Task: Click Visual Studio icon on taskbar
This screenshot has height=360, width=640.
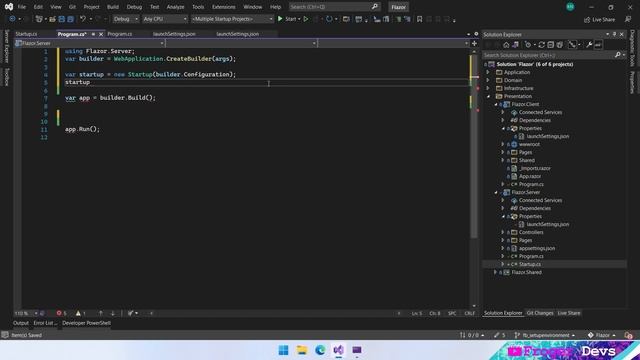Action: tap(338, 350)
